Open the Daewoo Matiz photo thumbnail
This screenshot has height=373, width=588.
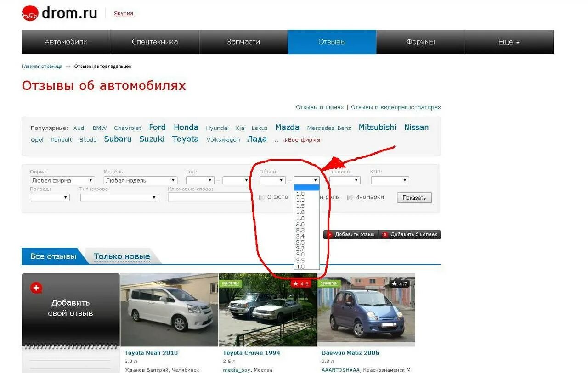[366, 310]
